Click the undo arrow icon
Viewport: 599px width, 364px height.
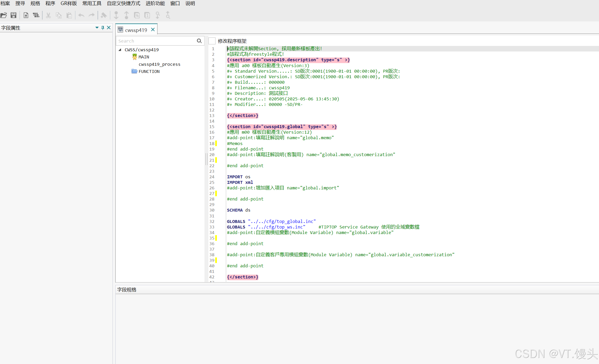point(81,15)
